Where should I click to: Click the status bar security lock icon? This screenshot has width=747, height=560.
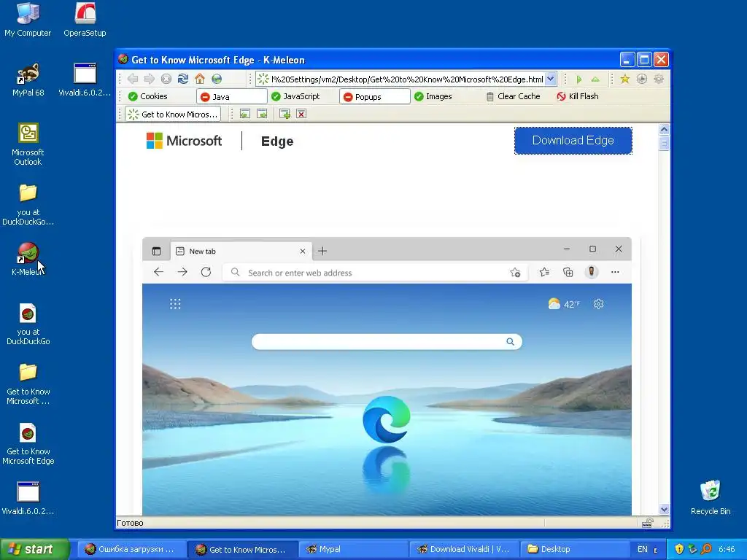coord(647,523)
